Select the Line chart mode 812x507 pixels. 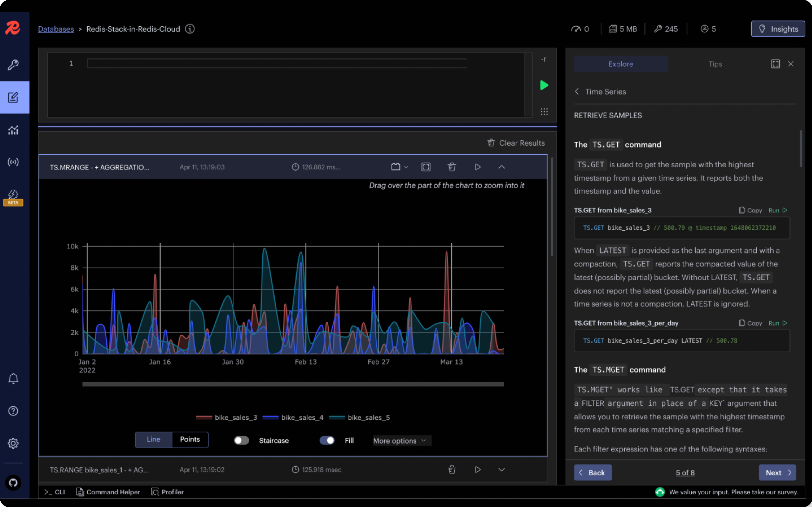coord(153,439)
